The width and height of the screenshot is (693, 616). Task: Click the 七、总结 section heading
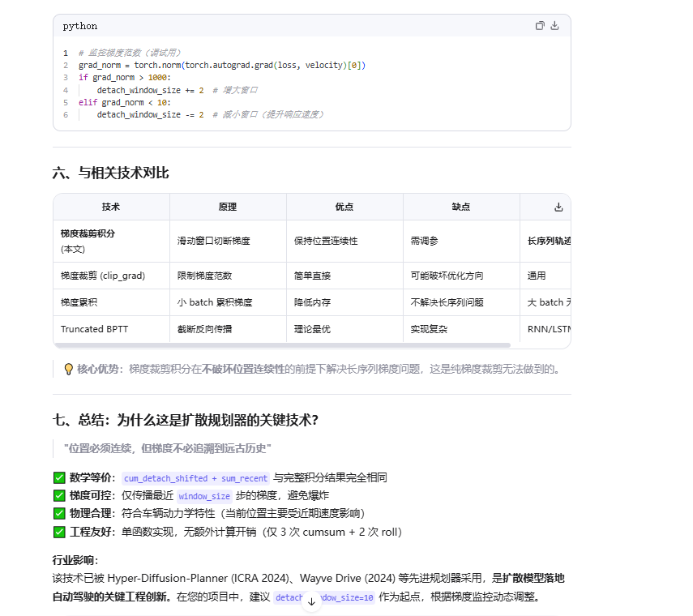185,420
